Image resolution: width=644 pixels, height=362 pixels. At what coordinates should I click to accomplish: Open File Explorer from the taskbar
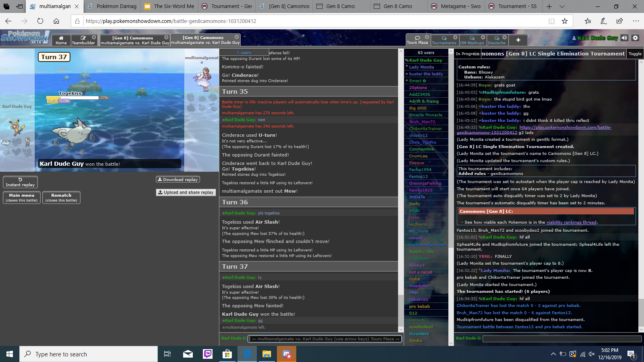point(267,354)
